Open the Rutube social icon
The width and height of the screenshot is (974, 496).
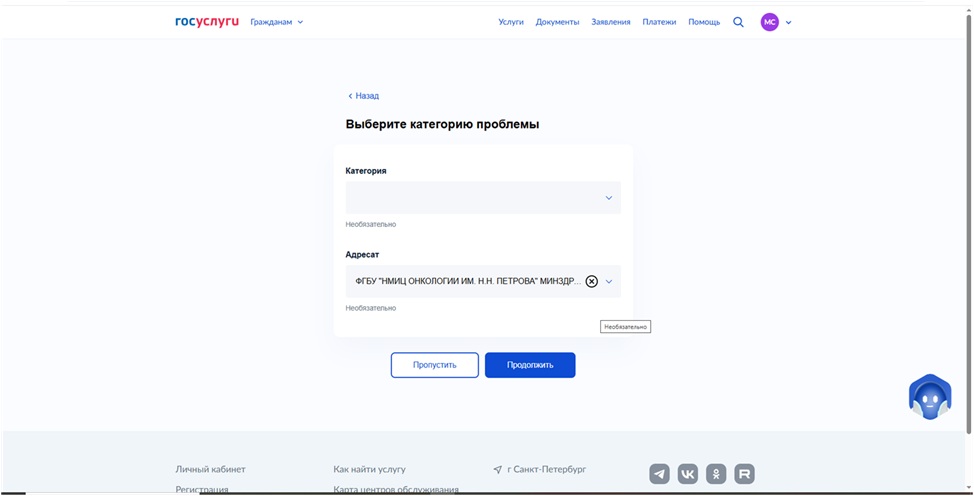tap(745, 474)
